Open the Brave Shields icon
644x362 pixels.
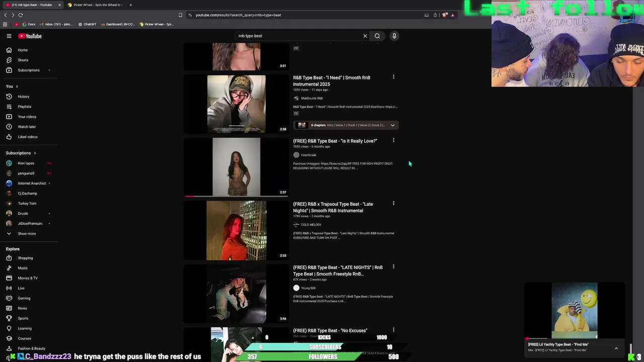point(445,15)
